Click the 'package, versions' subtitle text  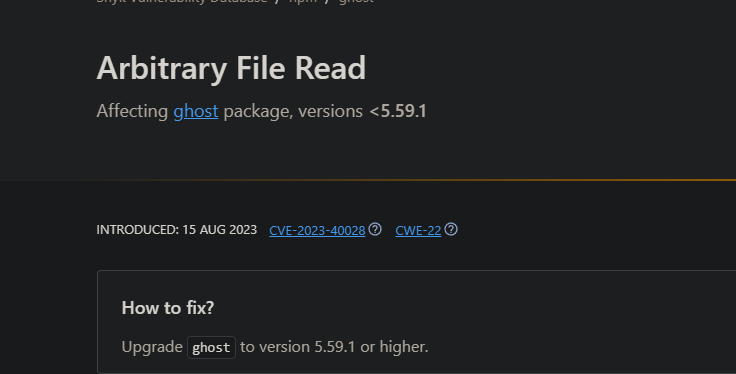click(293, 112)
